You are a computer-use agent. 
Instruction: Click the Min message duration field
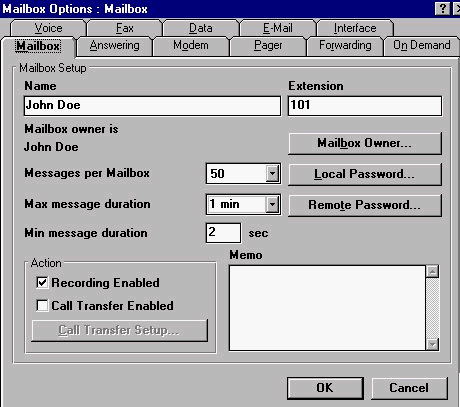pyautogui.click(x=223, y=232)
